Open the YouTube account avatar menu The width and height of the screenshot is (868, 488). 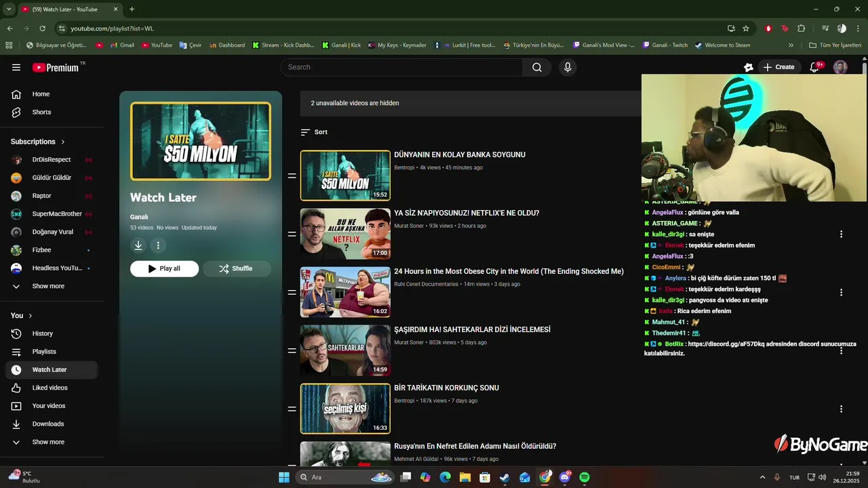coord(840,67)
